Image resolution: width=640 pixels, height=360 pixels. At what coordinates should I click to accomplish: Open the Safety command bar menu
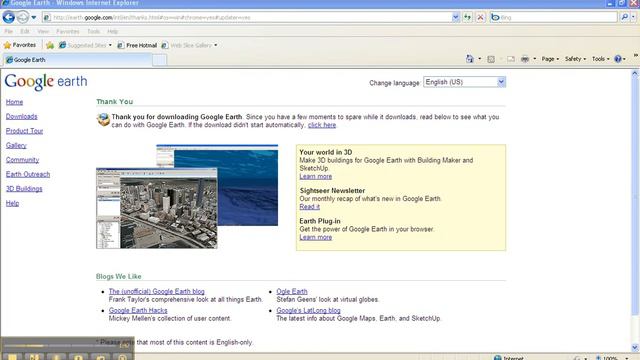click(x=575, y=59)
